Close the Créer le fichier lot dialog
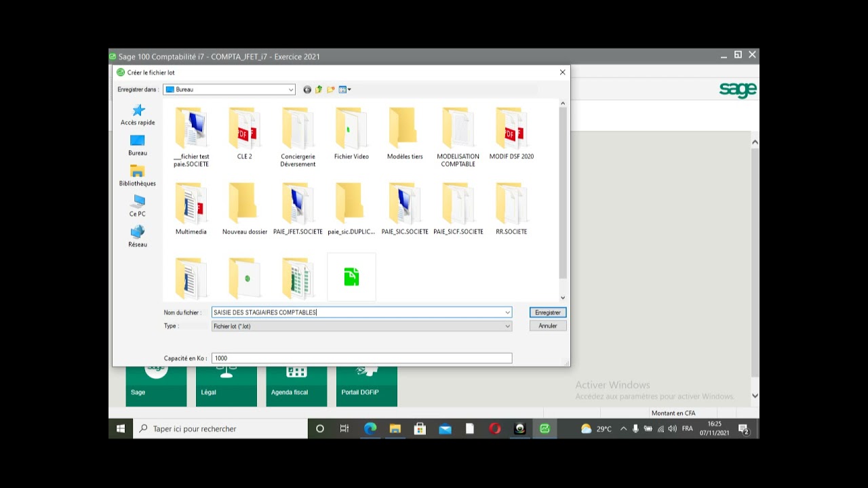Screen dimensions: 868x488 point(562,73)
